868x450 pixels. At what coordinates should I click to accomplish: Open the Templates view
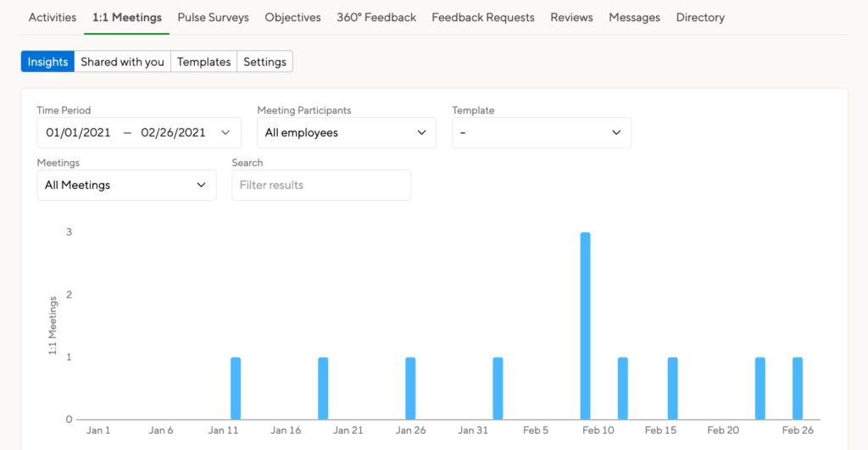point(203,61)
